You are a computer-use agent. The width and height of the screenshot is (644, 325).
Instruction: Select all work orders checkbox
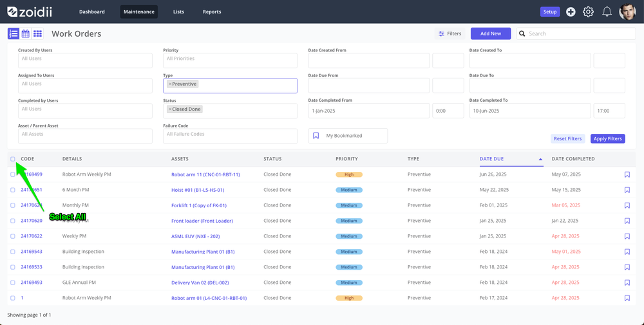tap(13, 159)
